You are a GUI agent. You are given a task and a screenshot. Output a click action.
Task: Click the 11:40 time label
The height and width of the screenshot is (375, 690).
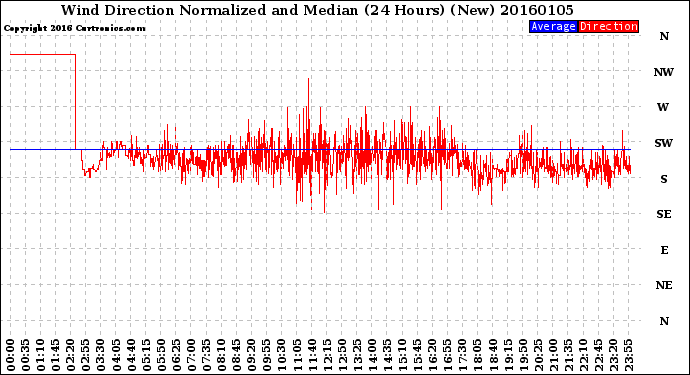coord(312,355)
